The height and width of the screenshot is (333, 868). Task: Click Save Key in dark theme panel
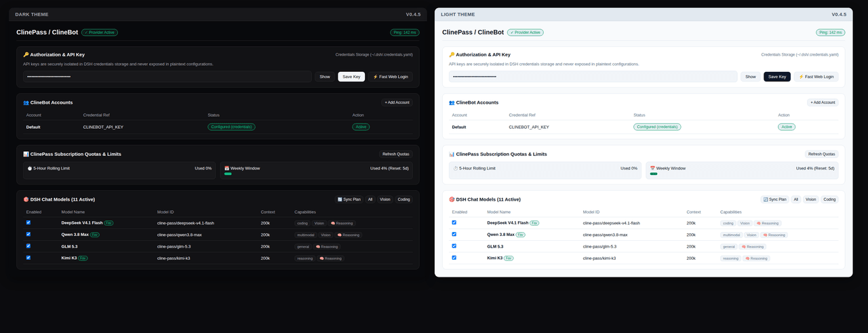[351, 77]
